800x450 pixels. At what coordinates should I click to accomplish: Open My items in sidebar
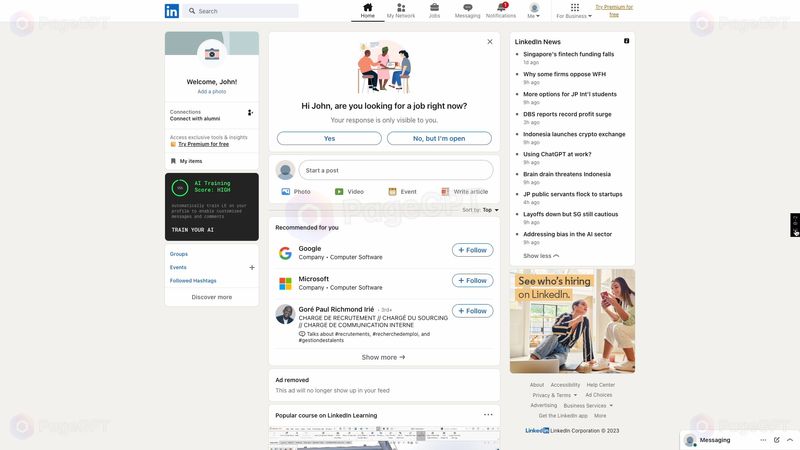click(190, 161)
